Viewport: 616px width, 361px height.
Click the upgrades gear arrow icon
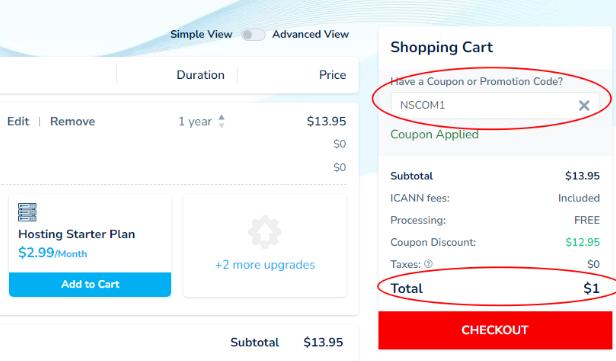(265, 232)
